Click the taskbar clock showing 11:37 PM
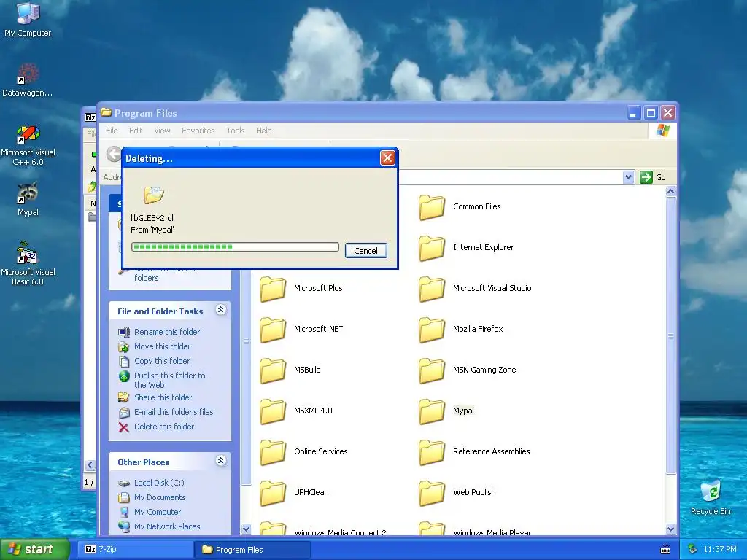This screenshot has height=560, width=747. [x=720, y=550]
